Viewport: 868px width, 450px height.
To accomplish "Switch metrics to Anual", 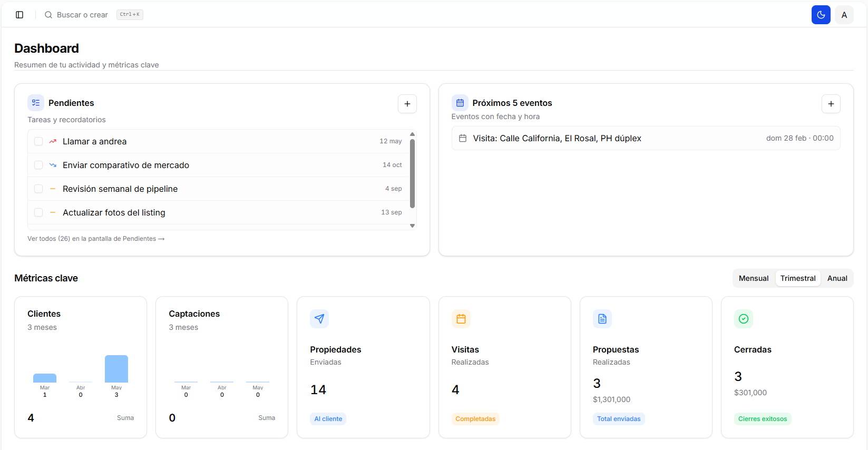I will click(x=837, y=278).
